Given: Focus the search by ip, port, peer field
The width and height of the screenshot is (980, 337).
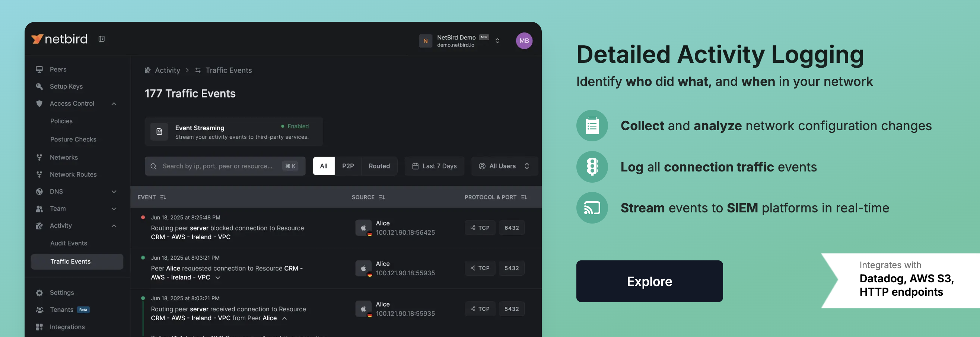Looking at the screenshot, I should tap(225, 166).
